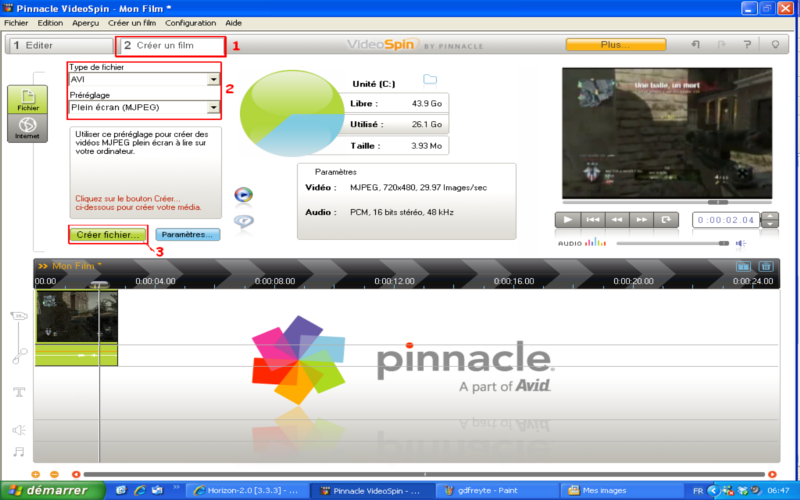800x500 pixels.
Task: Switch to the Editer tab
Action: 60,45
